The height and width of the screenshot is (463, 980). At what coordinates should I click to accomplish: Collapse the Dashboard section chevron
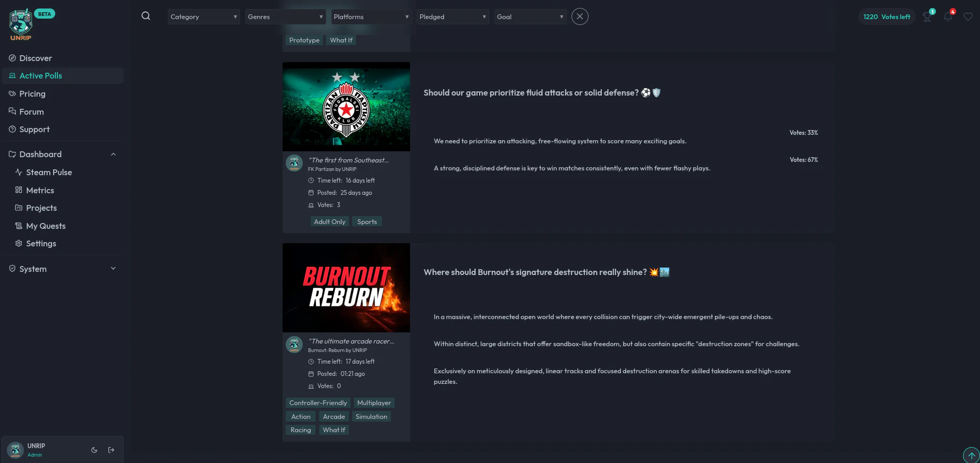pyautogui.click(x=113, y=154)
